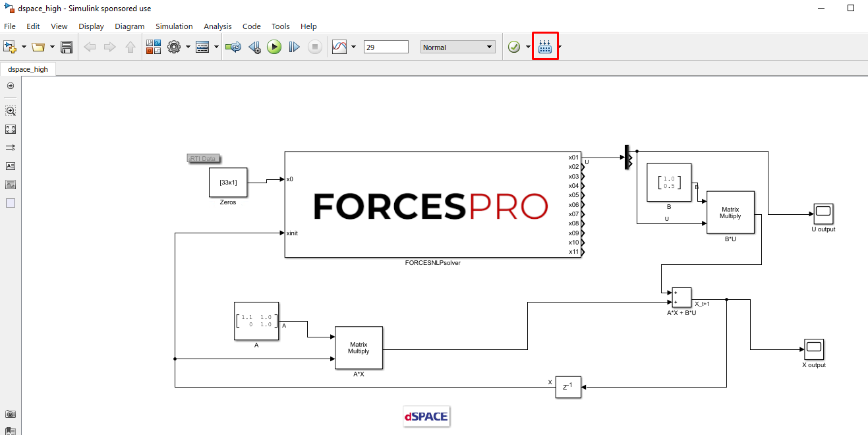Click the simulation stop time field

click(x=386, y=47)
